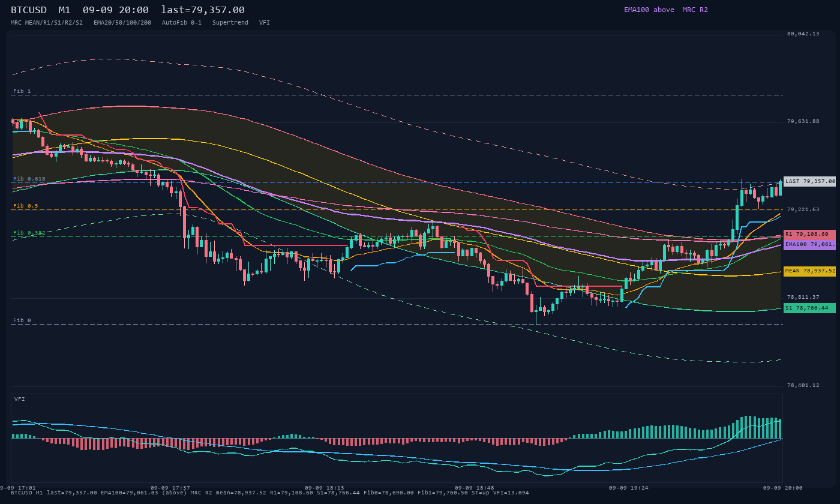Select the Fib 0.382 level label

(x=29, y=233)
